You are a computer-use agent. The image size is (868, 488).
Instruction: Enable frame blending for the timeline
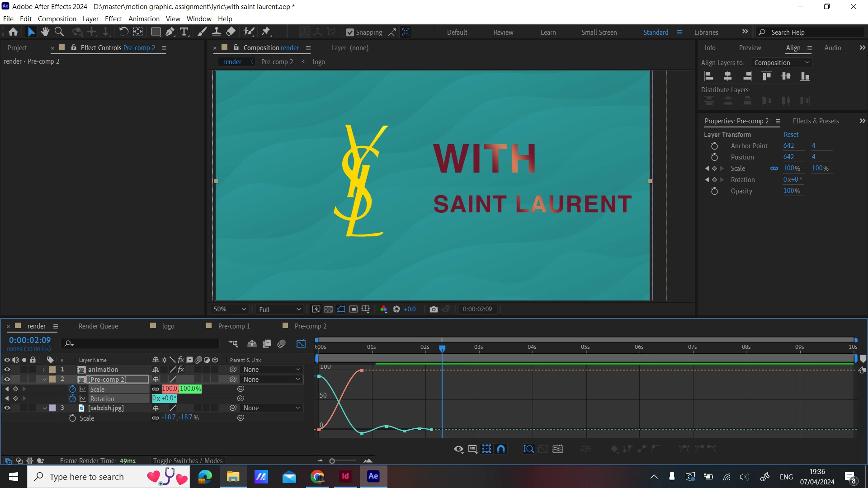click(267, 344)
